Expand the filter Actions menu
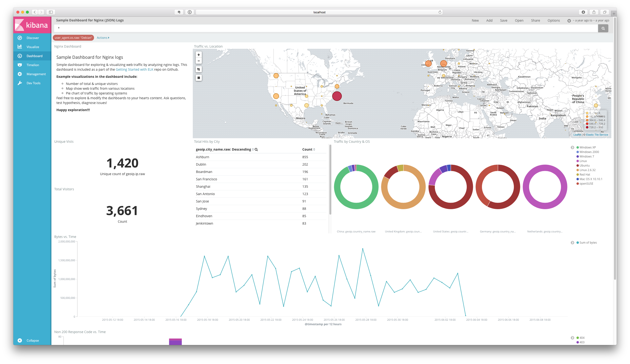The height and width of the screenshot is (364, 630). [x=103, y=38]
